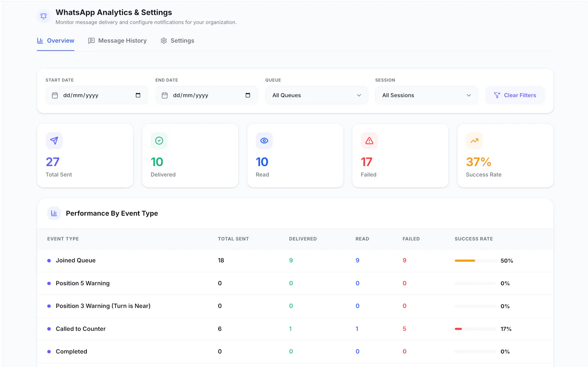Click the Failed warning triangle icon
This screenshot has width=588, height=367.
coord(369,141)
